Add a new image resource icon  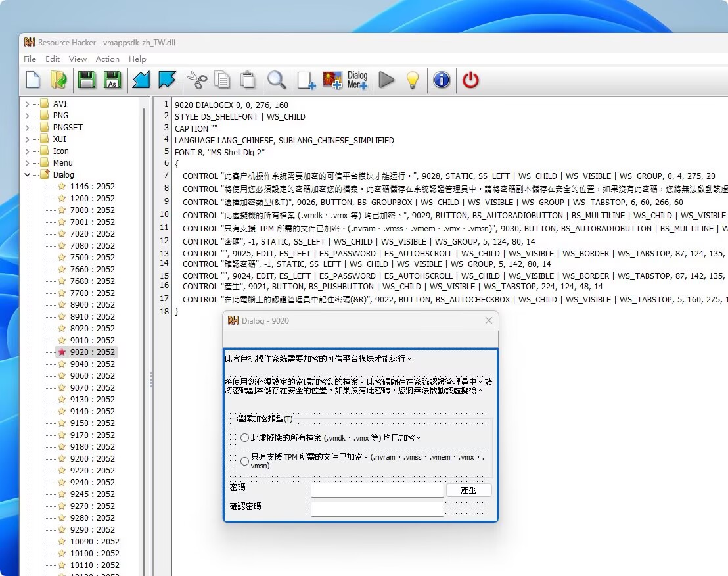332,80
